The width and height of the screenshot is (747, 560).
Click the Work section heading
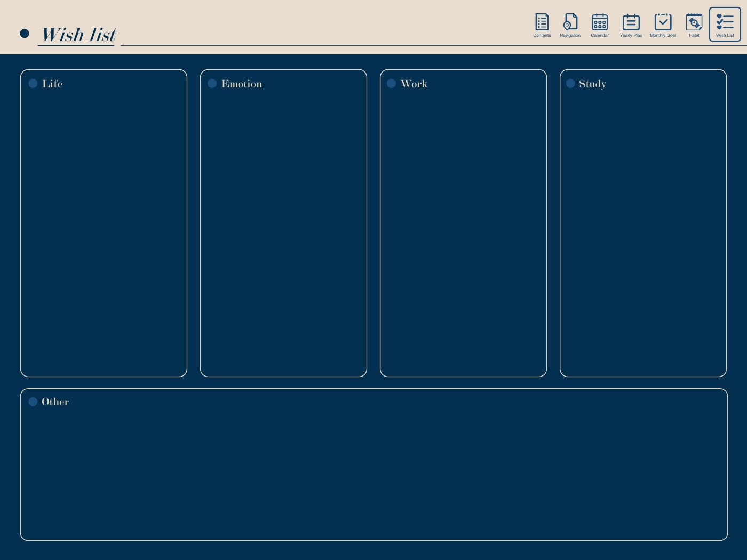414,84
